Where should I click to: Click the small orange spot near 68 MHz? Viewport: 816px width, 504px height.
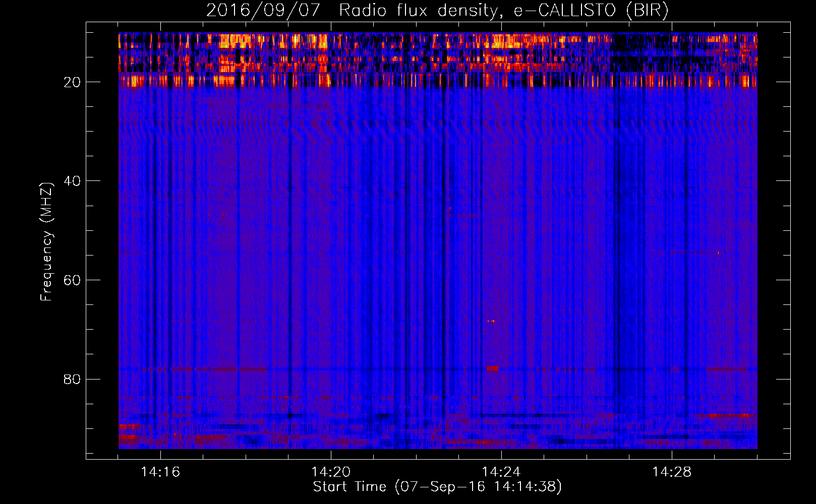[491, 321]
